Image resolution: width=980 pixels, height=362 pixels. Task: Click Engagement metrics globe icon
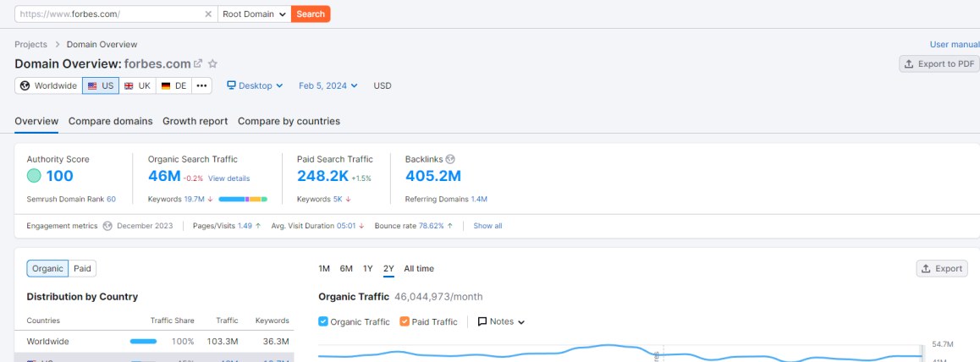pos(107,226)
